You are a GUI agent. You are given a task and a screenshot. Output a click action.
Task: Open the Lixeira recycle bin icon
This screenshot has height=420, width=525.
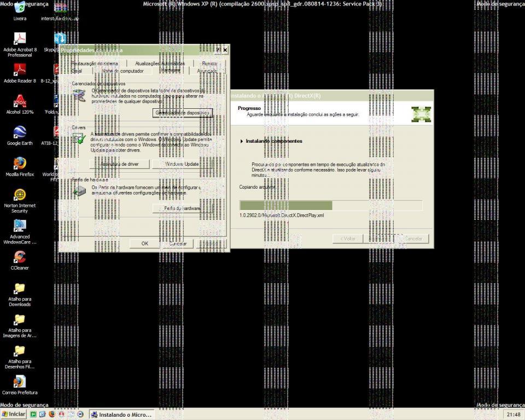point(20,10)
